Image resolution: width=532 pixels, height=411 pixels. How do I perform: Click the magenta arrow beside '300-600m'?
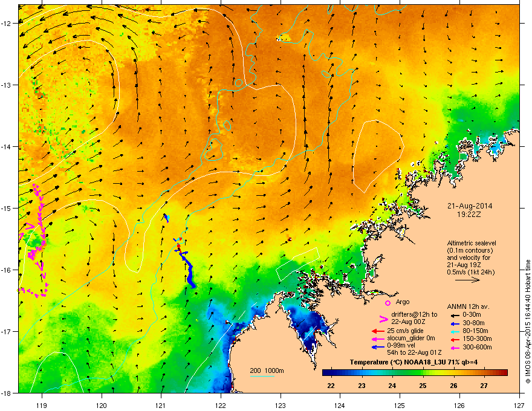coord(454,348)
